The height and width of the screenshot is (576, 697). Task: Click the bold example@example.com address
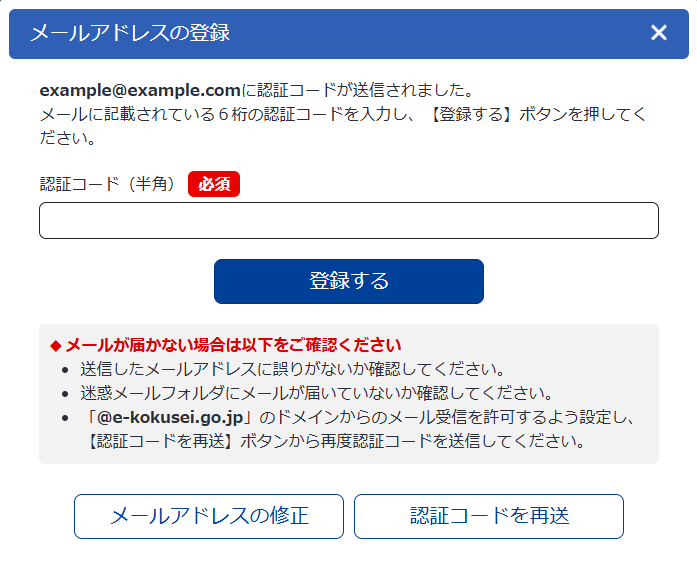(140, 89)
